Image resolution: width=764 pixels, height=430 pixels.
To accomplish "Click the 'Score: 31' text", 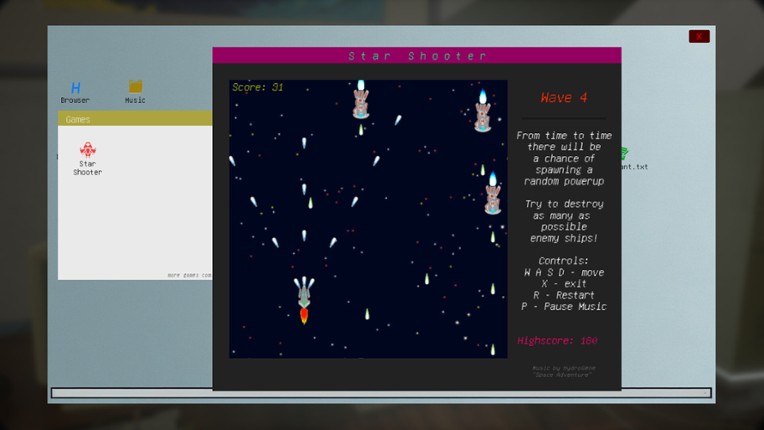I will tap(257, 87).
